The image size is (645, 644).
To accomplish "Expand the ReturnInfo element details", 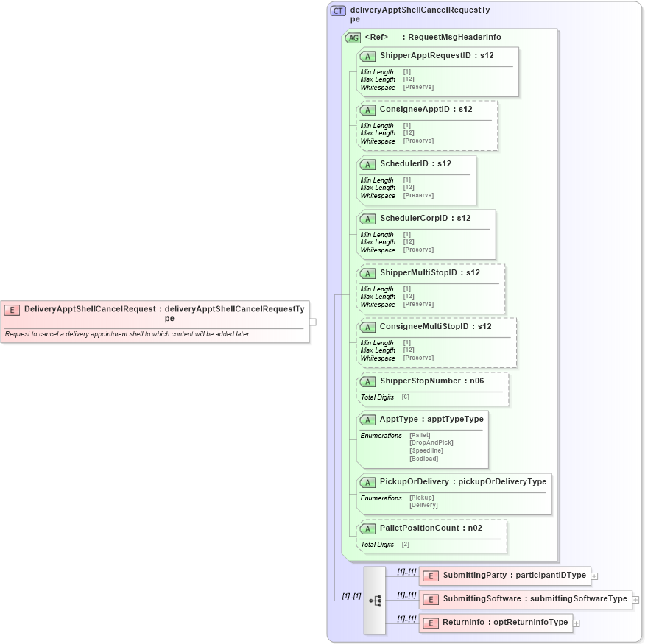I will click(577, 623).
